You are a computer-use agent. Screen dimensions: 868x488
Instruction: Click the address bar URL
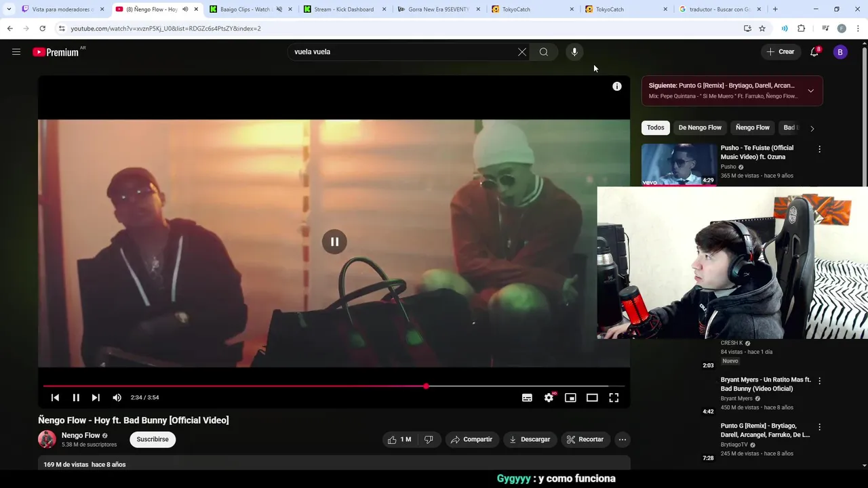click(165, 28)
